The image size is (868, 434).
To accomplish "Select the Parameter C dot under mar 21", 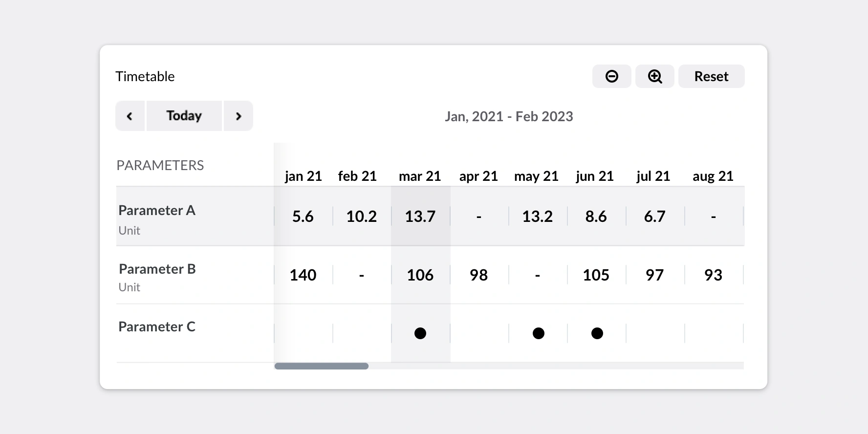I will tap(420, 333).
